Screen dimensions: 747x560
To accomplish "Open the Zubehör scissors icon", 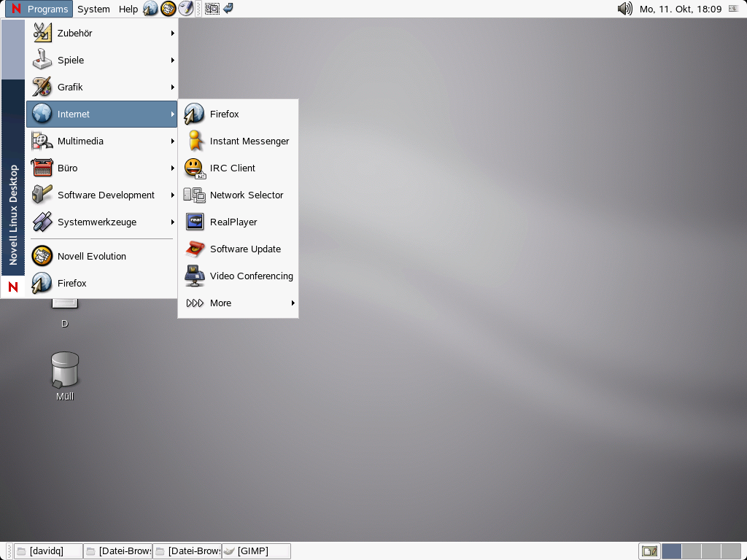I will tap(42, 33).
